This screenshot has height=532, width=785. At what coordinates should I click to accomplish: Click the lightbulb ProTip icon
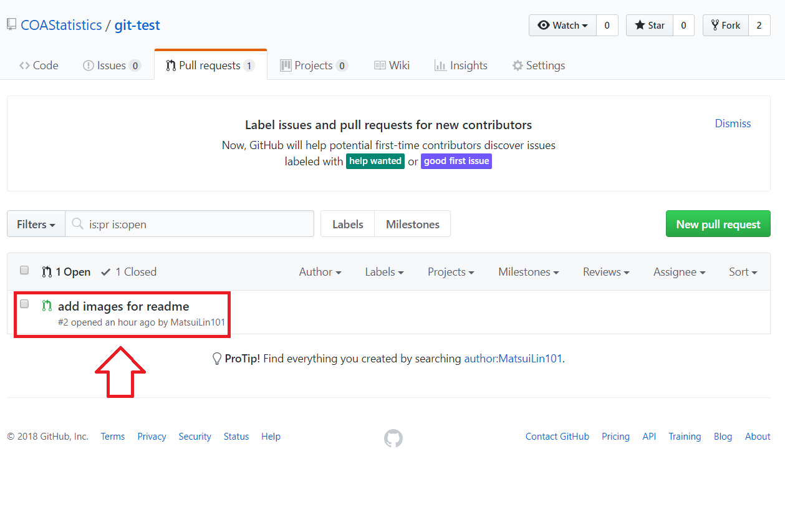[x=217, y=359]
